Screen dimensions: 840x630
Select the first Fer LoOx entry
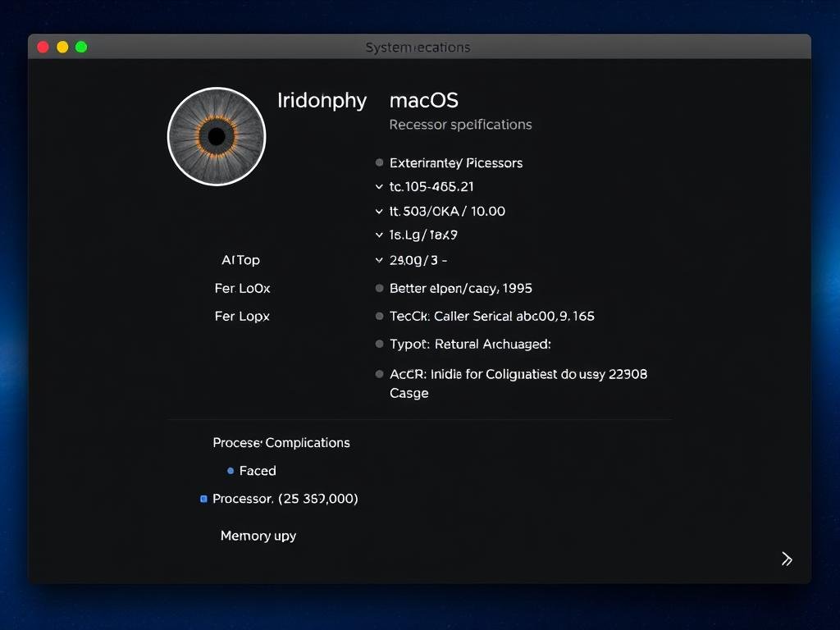point(242,289)
